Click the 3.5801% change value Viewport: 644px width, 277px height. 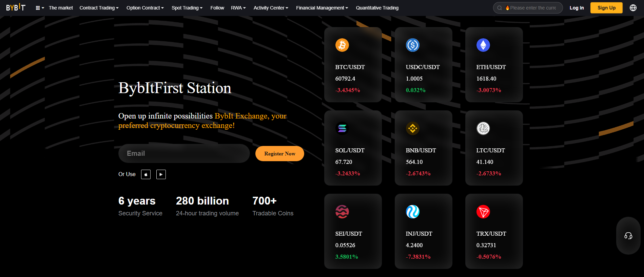347,257
